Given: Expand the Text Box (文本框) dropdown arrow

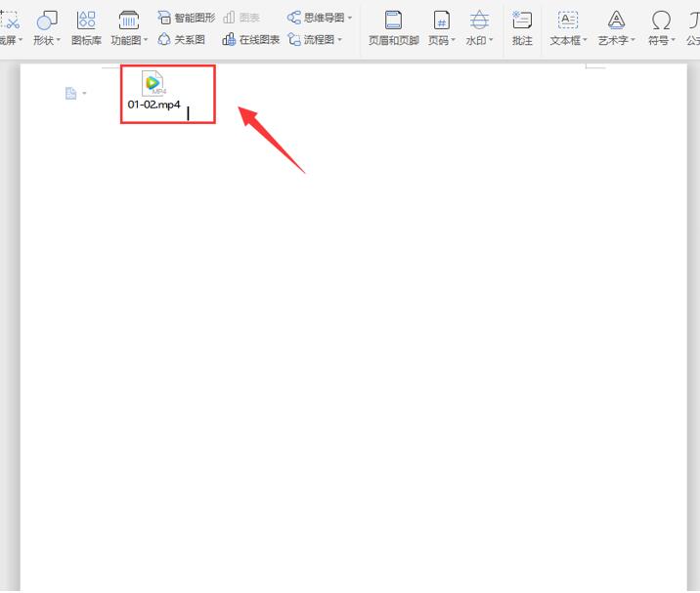Looking at the screenshot, I should point(585,40).
